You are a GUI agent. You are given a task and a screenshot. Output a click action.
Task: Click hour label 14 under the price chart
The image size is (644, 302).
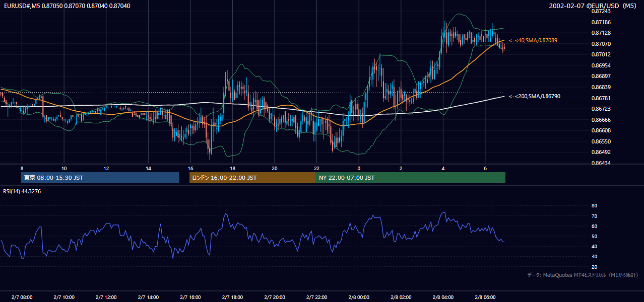(148, 168)
